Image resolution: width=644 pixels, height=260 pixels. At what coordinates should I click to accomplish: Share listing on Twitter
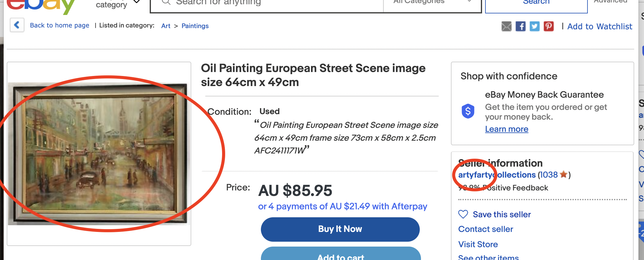(535, 26)
